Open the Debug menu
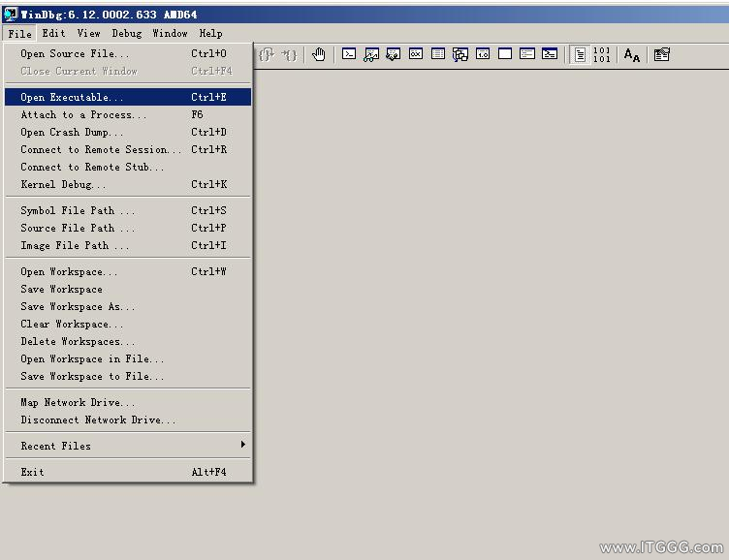The width and height of the screenshot is (729, 560). (x=126, y=34)
